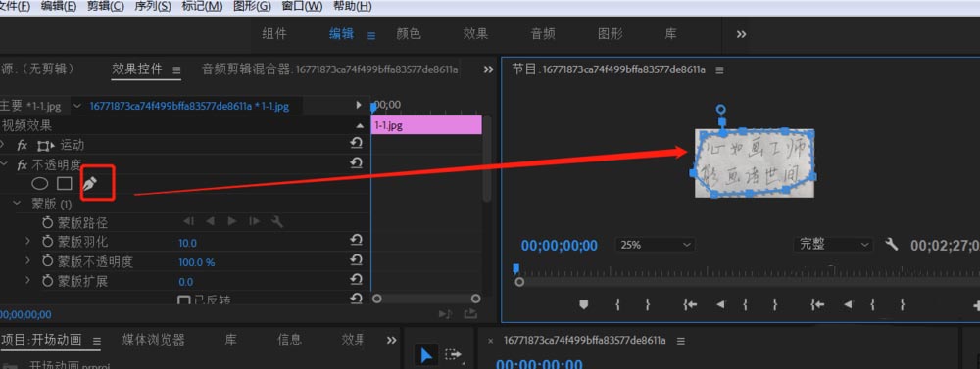The image size is (980, 369).
Task: Reset 蒙版不透明度 parameter
Action: 357,260
